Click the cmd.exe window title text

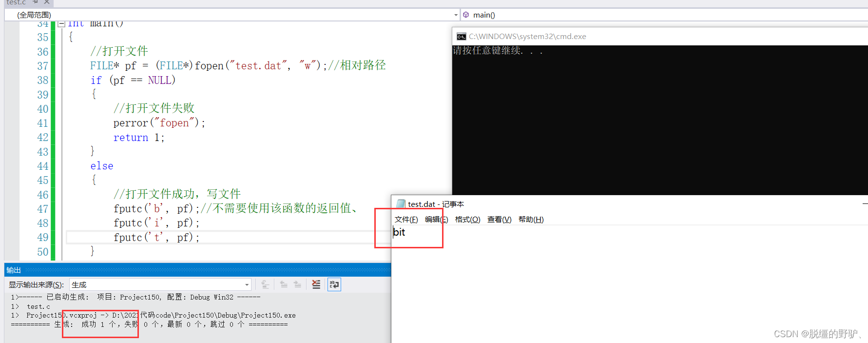[527, 37]
